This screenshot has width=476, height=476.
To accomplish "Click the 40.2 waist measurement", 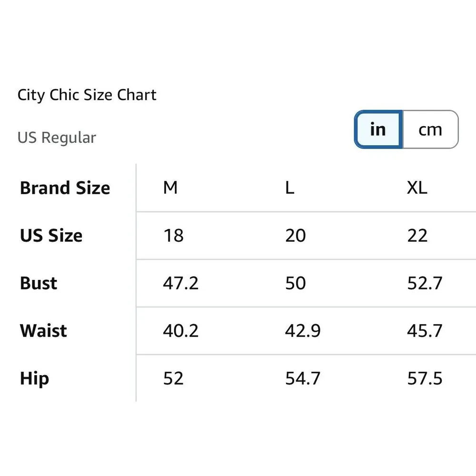I will (x=180, y=331).
